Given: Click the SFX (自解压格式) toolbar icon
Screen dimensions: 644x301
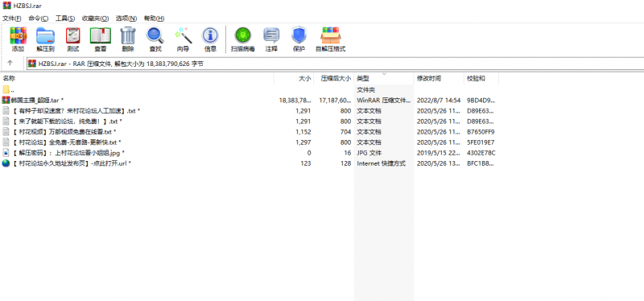Looking at the screenshot, I should [331, 36].
